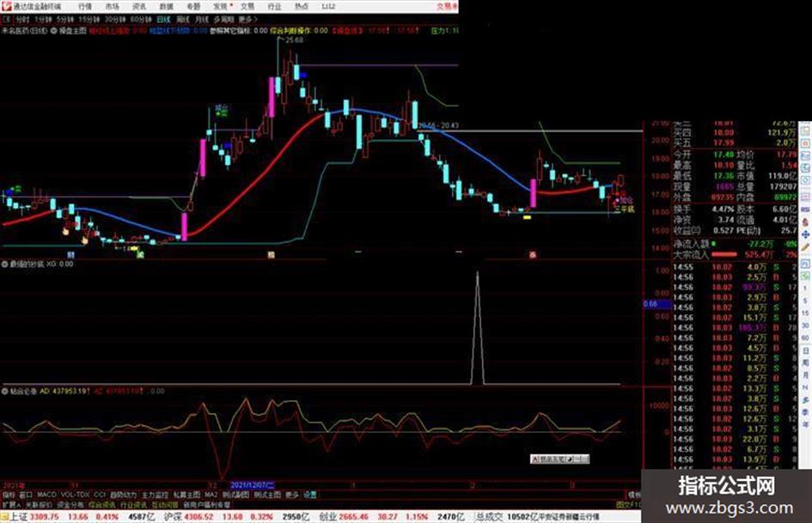Switch chart to 分时 period
812x523 pixels.
(x=22, y=20)
